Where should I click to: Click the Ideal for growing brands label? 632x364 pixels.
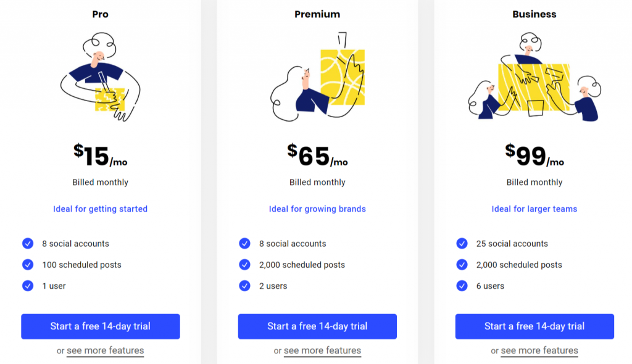click(317, 209)
